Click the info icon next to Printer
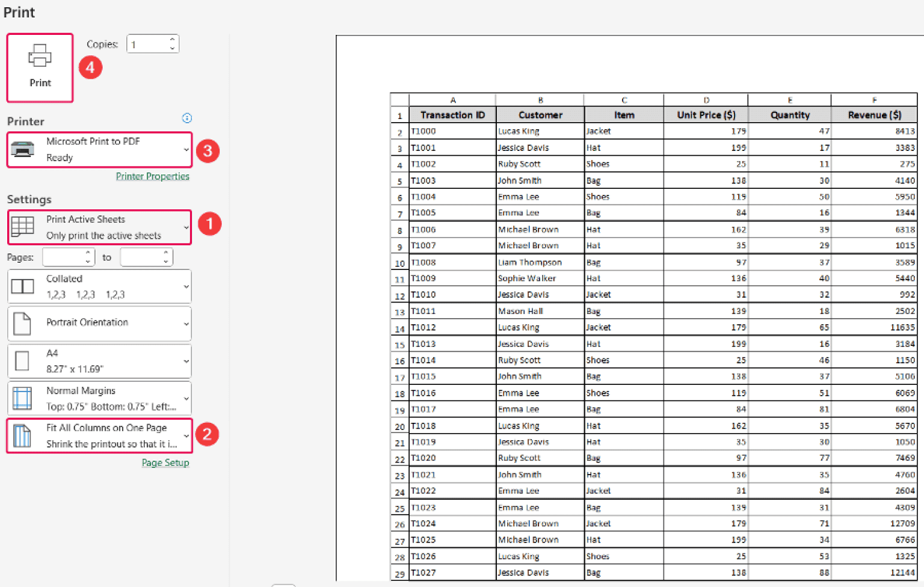The image size is (924, 587). tap(187, 118)
